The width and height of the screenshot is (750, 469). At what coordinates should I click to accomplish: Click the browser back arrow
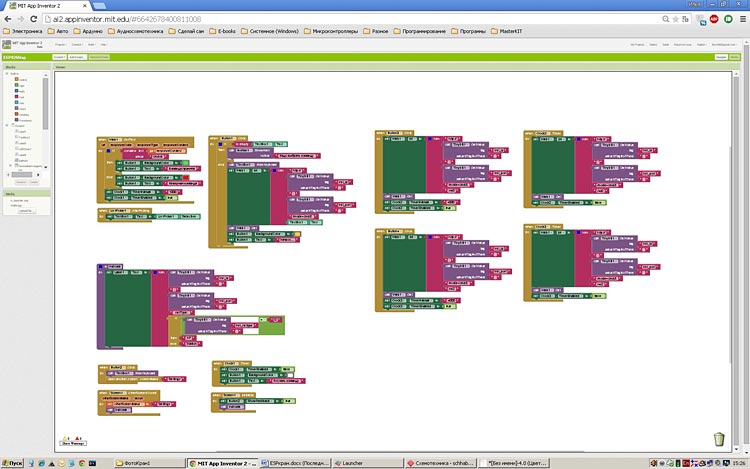tap(7, 18)
